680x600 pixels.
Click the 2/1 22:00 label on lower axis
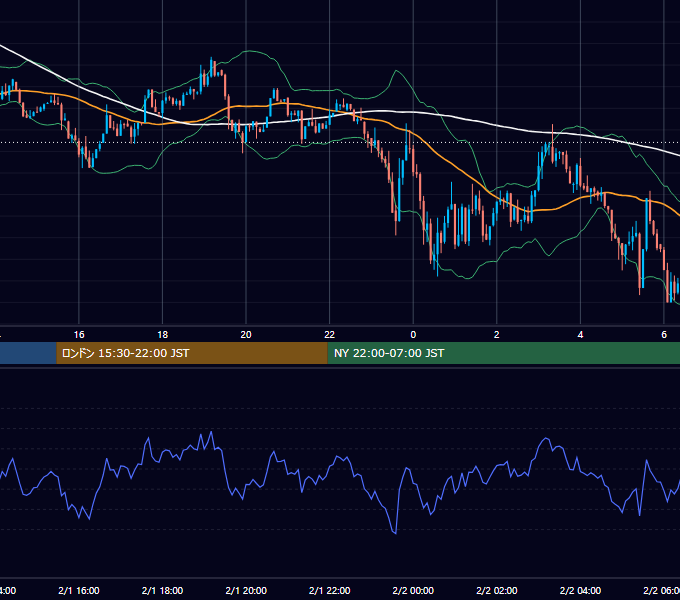point(330,591)
